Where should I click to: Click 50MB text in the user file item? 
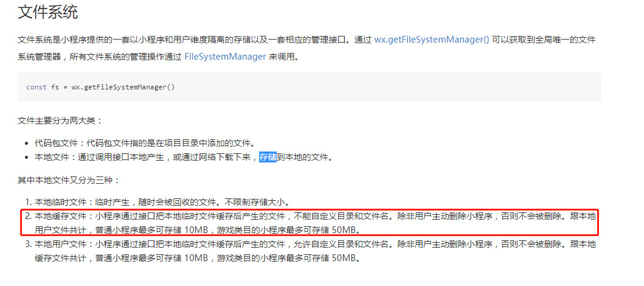point(343,259)
